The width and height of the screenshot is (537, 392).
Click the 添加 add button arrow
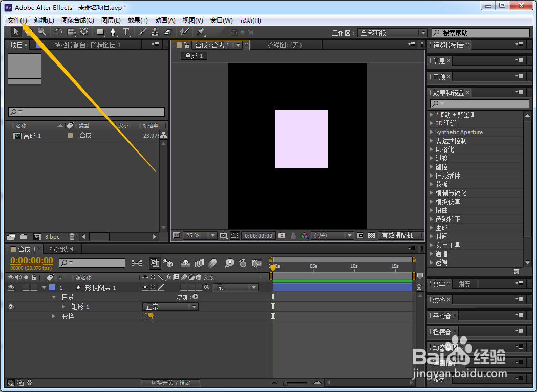coord(195,297)
